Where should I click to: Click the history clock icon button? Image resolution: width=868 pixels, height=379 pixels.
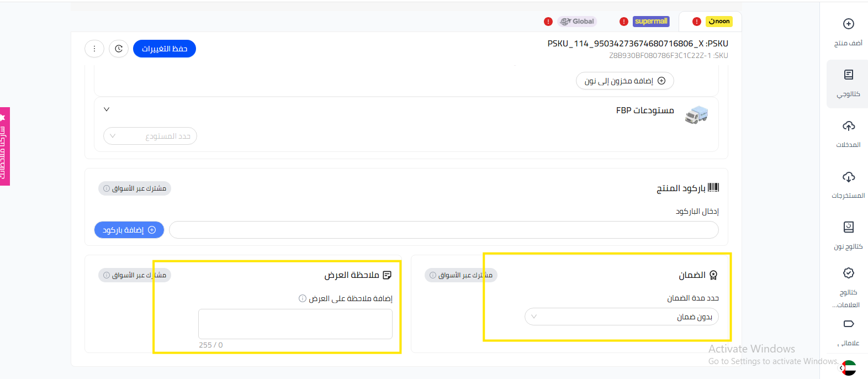pyautogui.click(x=119, y=49)
